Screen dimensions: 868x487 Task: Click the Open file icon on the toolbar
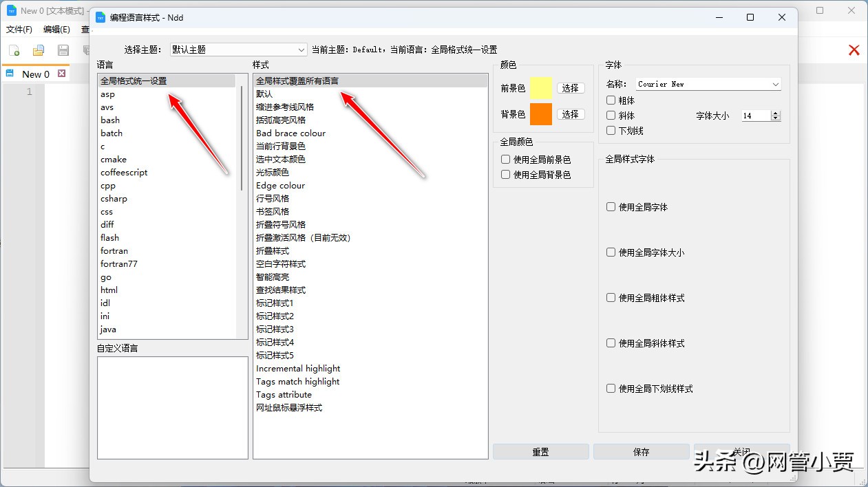point(38,50)
